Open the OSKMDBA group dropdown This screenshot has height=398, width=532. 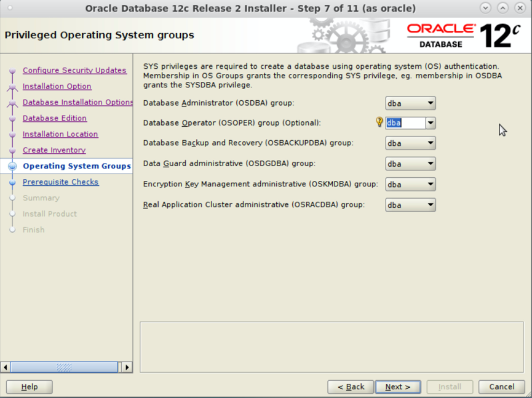[410, 185]
